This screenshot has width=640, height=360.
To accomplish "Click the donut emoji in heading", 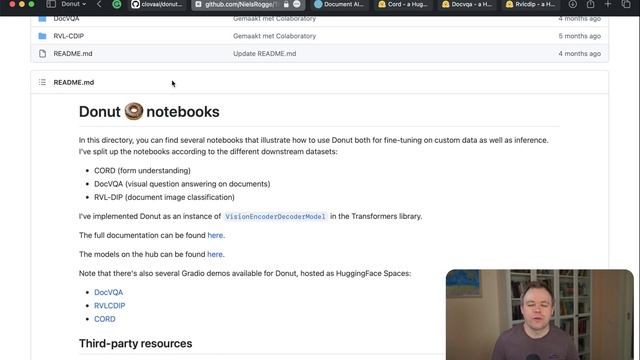I will tap(133, 111).
